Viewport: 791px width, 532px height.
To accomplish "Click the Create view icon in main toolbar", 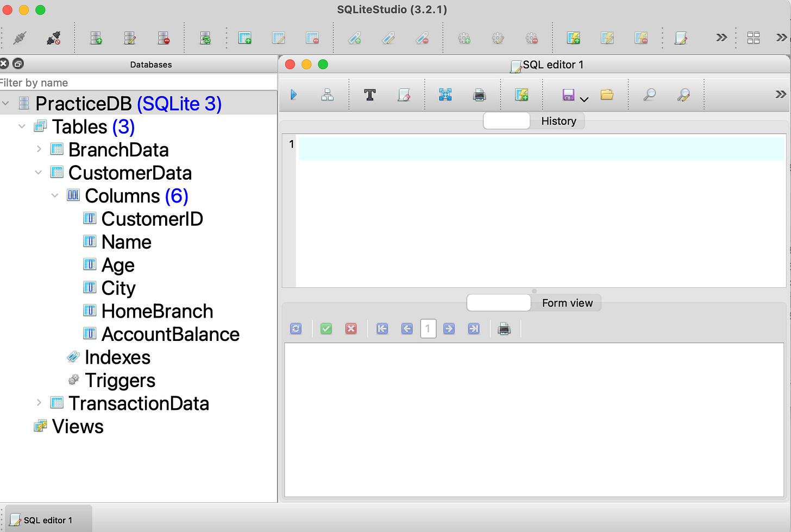I will click(574, 38).
